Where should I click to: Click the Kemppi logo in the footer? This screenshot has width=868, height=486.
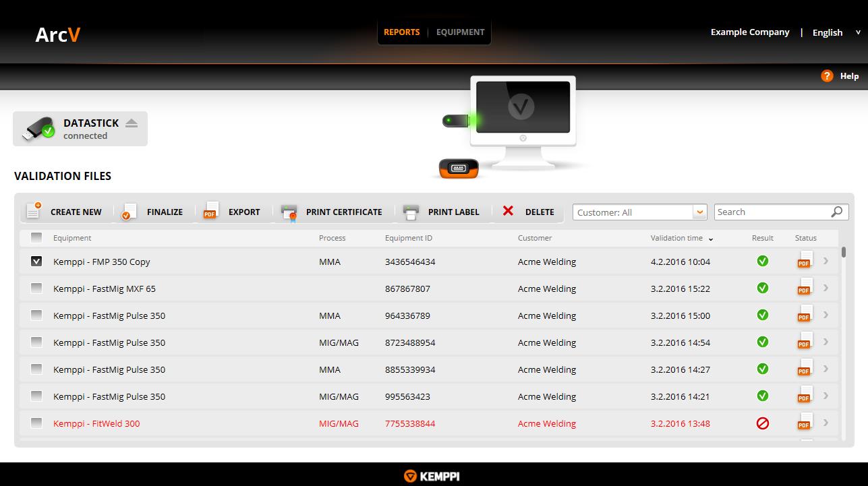432,476
